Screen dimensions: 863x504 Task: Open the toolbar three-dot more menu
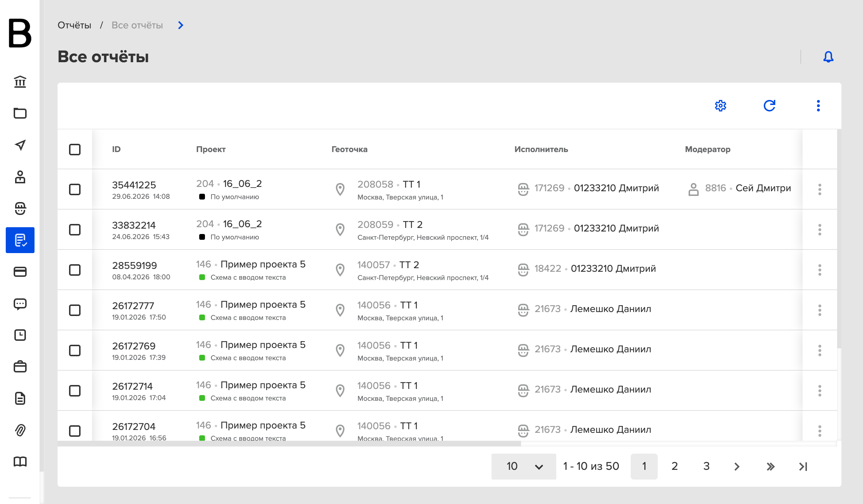click(818, 106)
